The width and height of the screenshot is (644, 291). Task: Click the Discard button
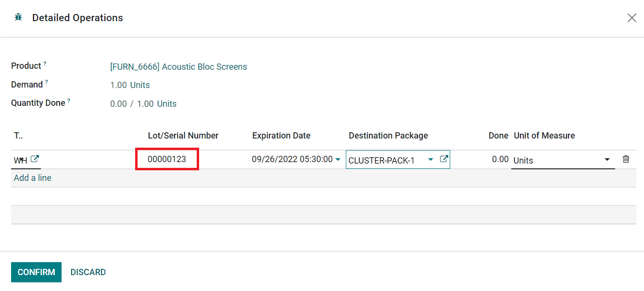pyautogui.click(x=88, y=272)
